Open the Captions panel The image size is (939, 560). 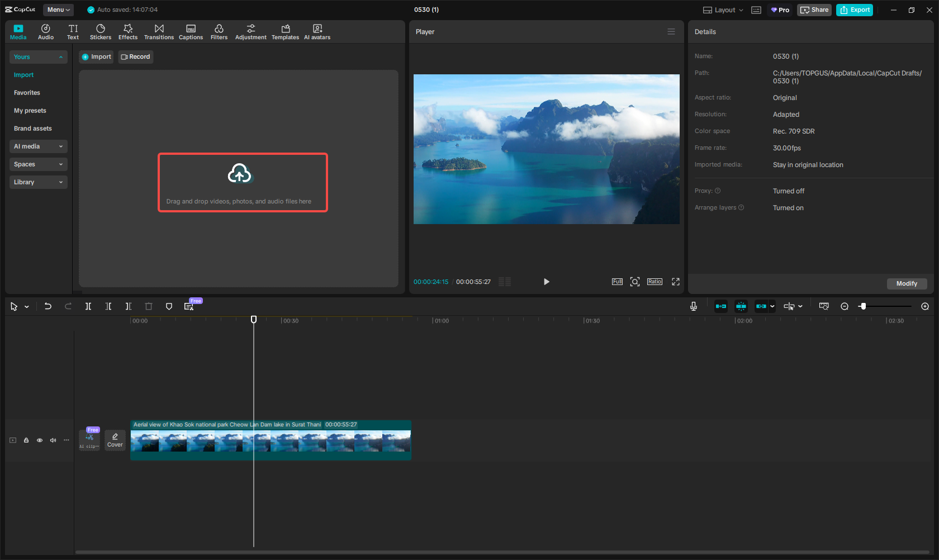[191, 31]
